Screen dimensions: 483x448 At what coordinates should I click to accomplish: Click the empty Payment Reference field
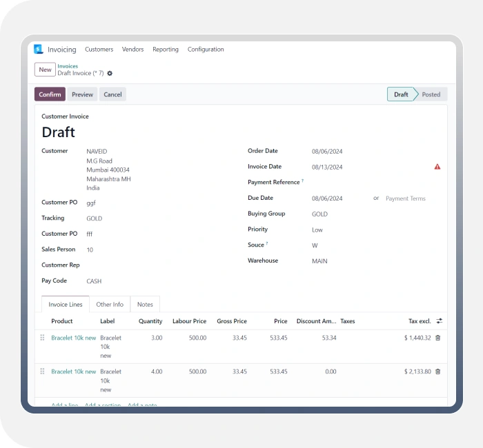pos(376,183)
